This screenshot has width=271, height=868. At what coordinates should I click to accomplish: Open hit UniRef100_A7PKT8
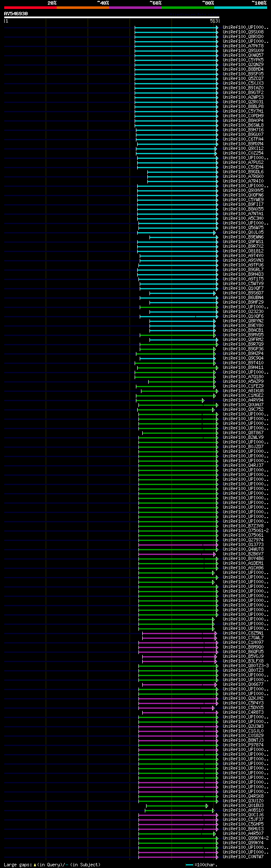(x=243, y=46)
